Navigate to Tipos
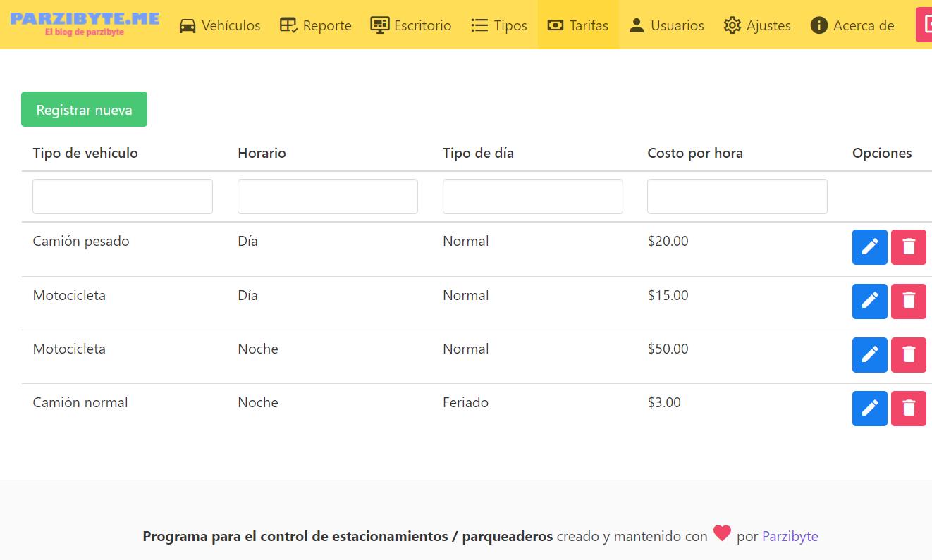Image resolution: width=932 pixels, height=560 pixels. click(499, 25)
